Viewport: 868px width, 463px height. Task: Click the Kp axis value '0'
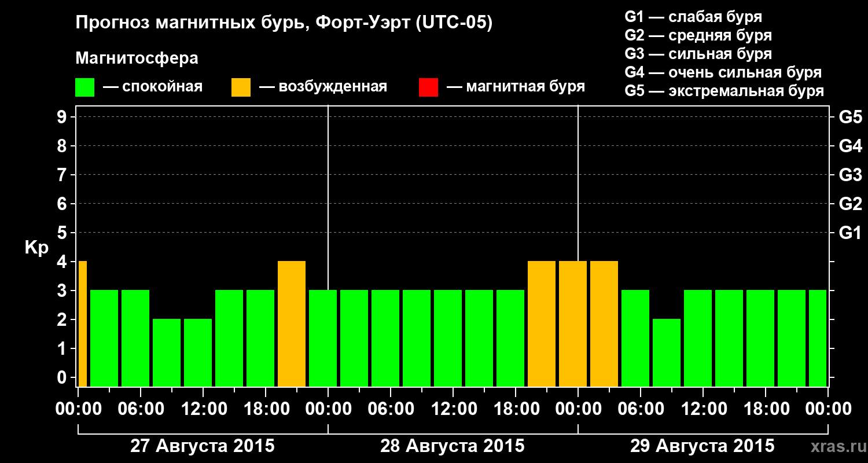[63, 378]
